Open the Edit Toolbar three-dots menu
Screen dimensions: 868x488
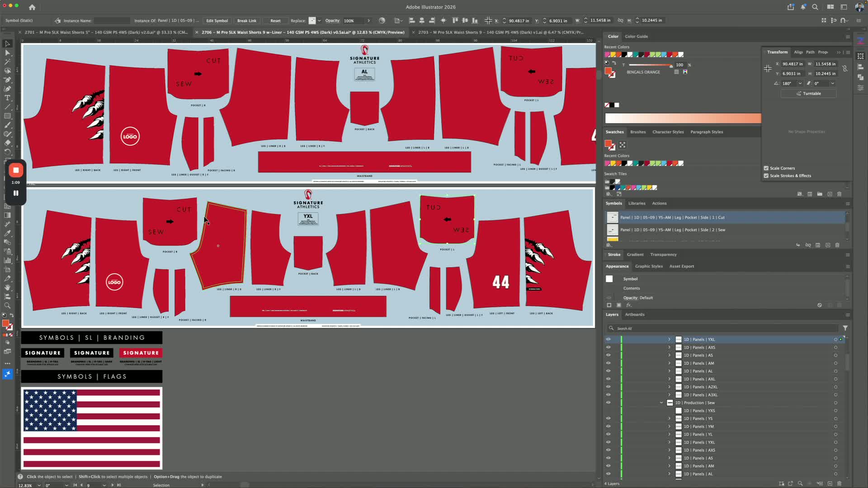(x=7, y=363)
